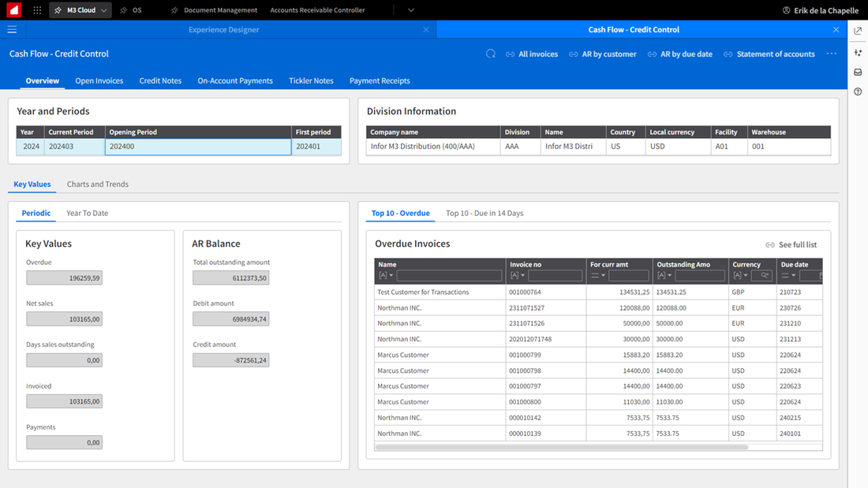Screen dimensions: 868x488
Task: Click invoice number 001000800
Action: click(525, 402)
